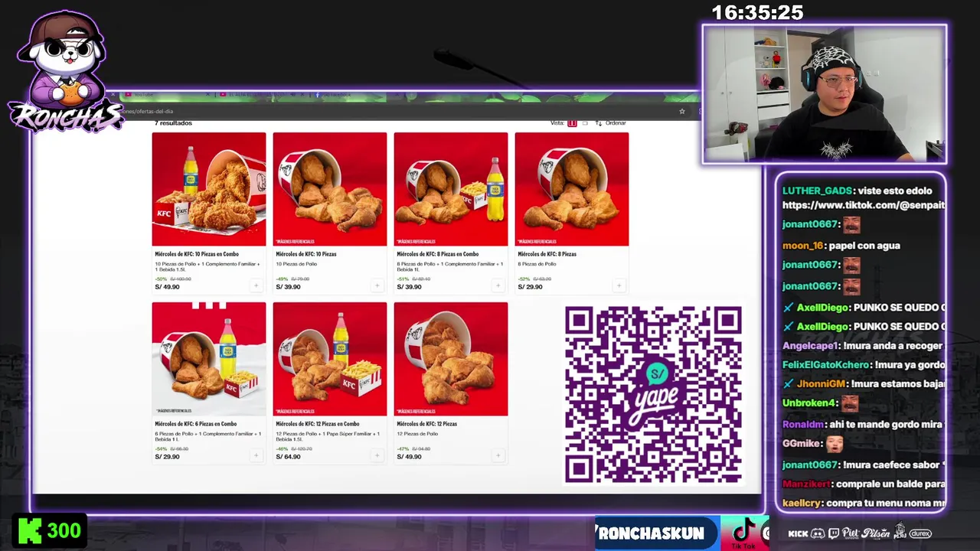Click the Unbroken4 username in chat
The height and width of the screenshot is (551, 980).
pyautogui.click(x=809, y=403)
